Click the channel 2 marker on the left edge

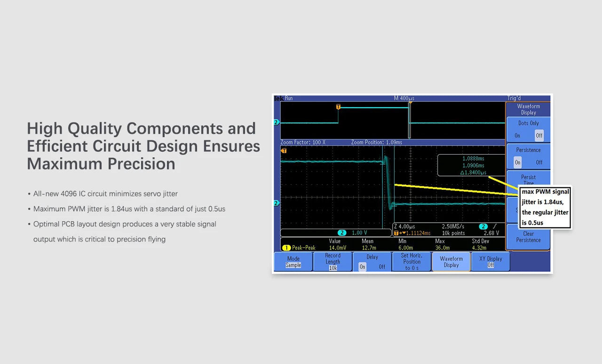[x=276, y=122]
